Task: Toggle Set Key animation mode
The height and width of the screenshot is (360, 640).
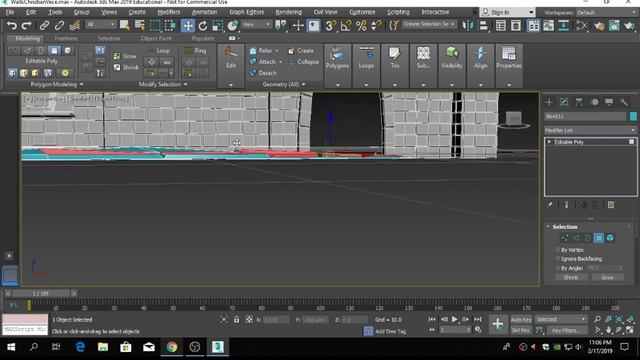Action: tap(521, 330)
